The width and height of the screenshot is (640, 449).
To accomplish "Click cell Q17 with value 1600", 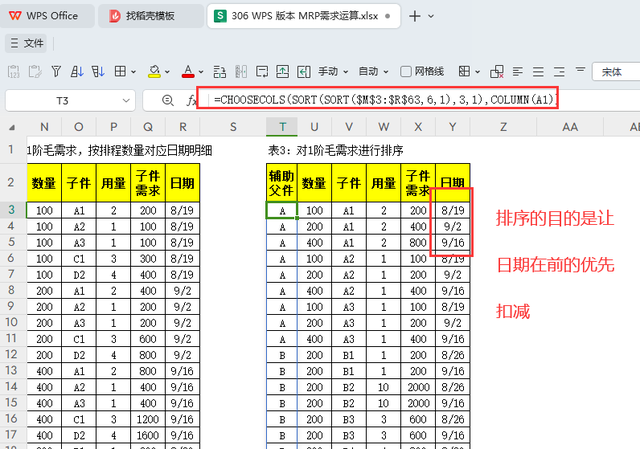I will pos(148,436).
